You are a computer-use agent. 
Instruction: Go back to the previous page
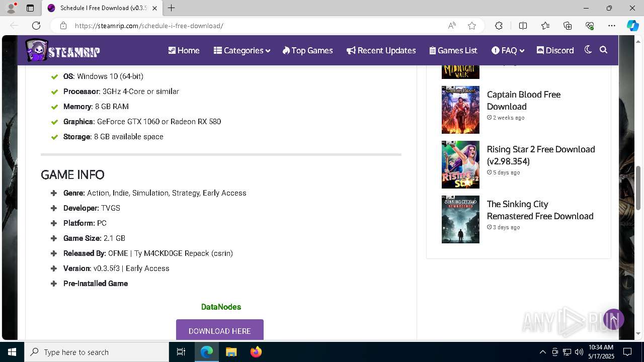pyautogui.click(x=14, y=26)
